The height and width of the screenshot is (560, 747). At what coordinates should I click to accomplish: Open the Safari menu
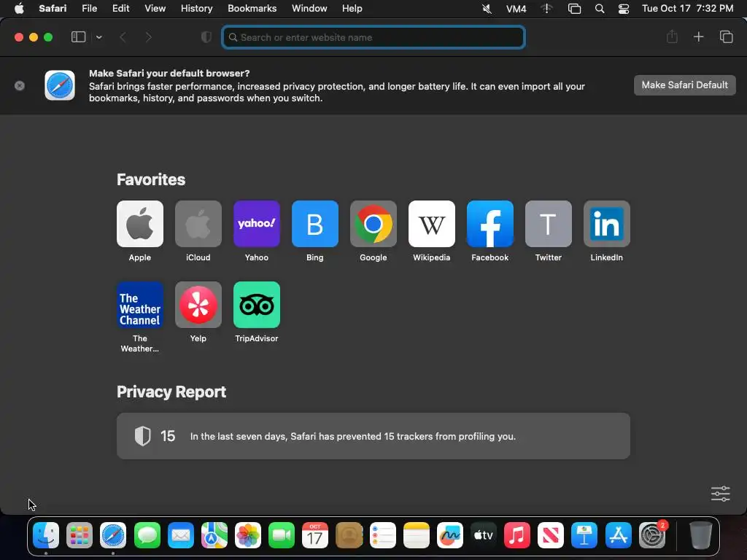[53, 9]
